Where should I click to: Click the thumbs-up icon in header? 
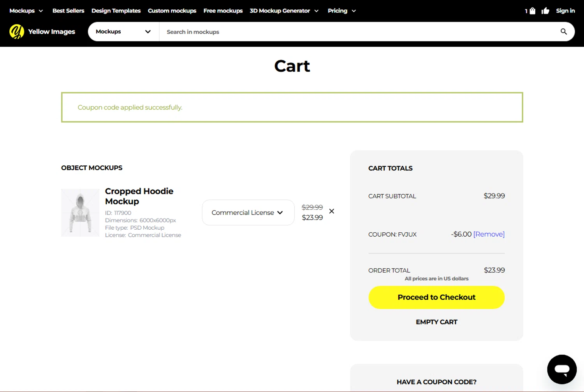click(545, 11)
